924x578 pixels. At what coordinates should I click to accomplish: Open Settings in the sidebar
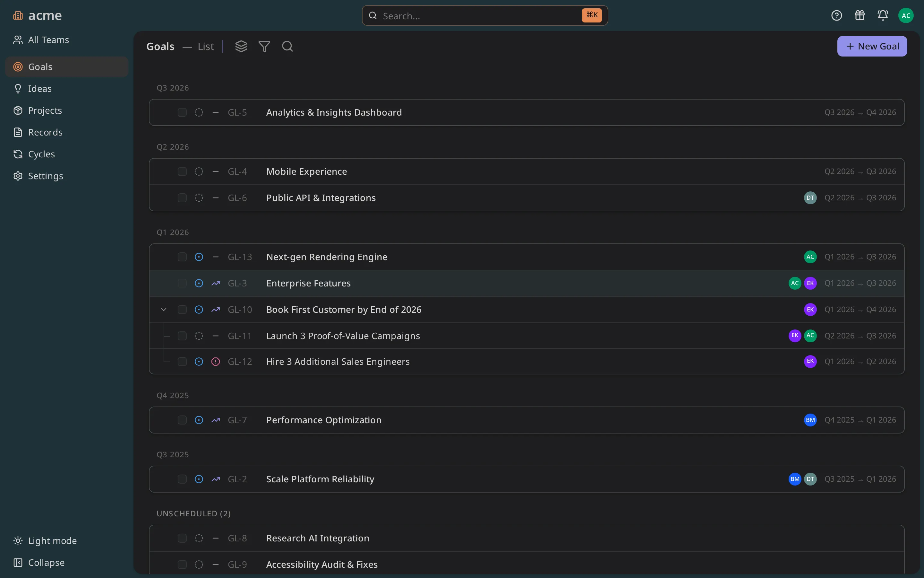coord(67,176)
